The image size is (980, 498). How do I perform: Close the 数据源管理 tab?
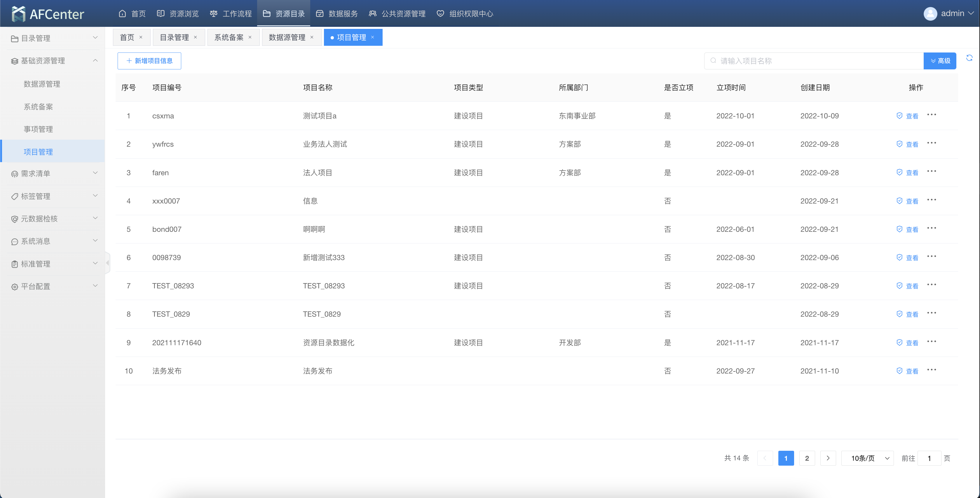(312, 37)
